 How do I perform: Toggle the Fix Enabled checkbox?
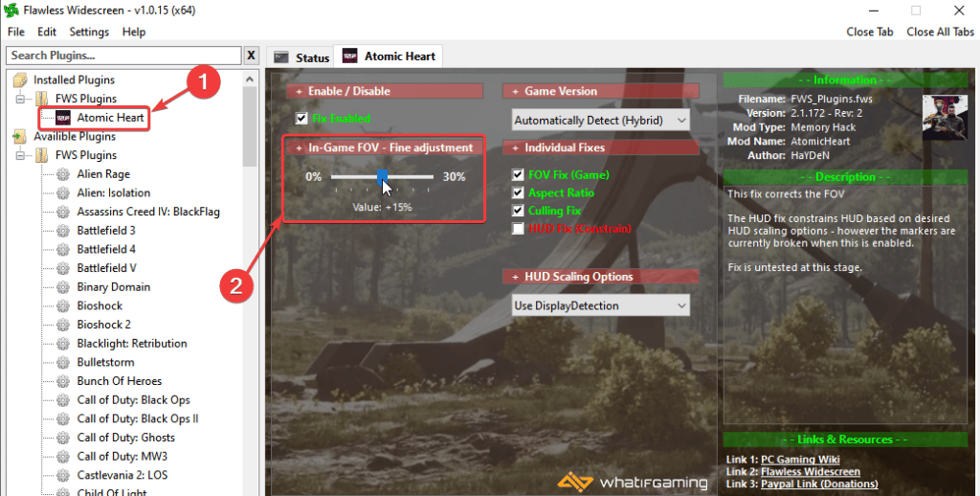coord(301,118)
